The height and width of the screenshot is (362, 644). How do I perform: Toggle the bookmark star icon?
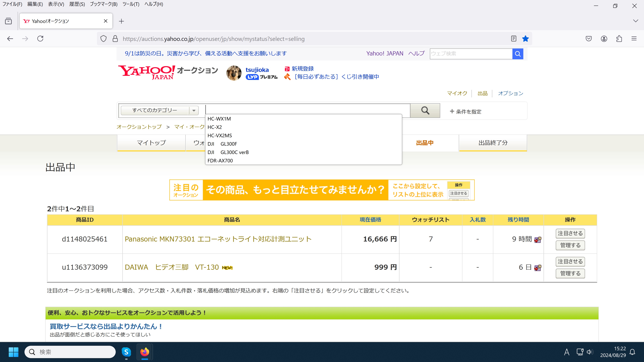pos(525,39)
